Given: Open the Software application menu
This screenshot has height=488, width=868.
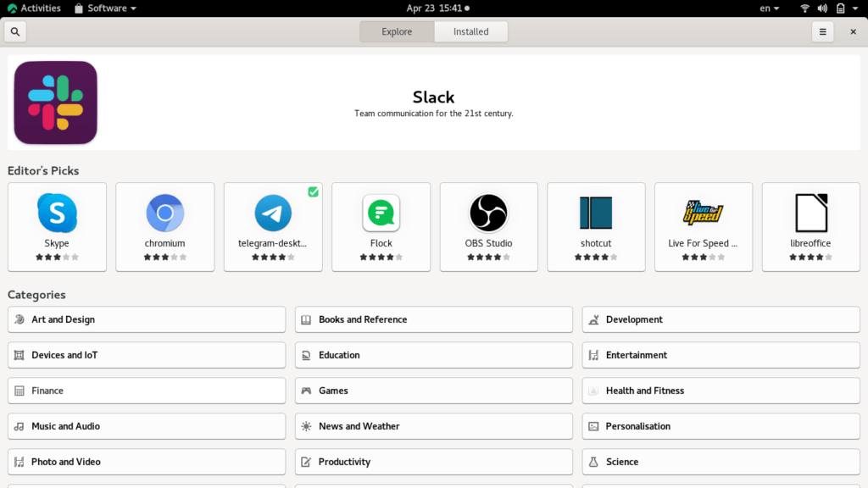Looking at the screenshot, I should 105,8.
